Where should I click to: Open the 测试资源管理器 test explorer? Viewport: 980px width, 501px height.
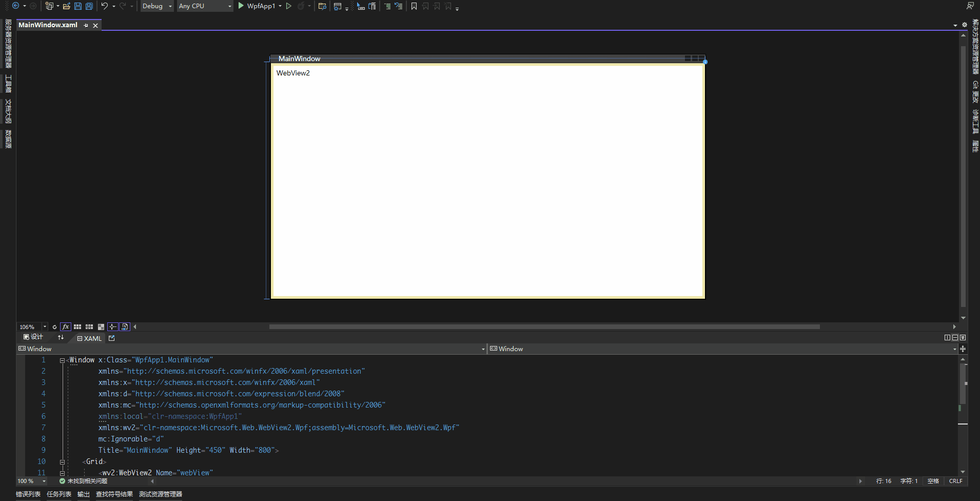pyautogui.click(x=160, y=494)
